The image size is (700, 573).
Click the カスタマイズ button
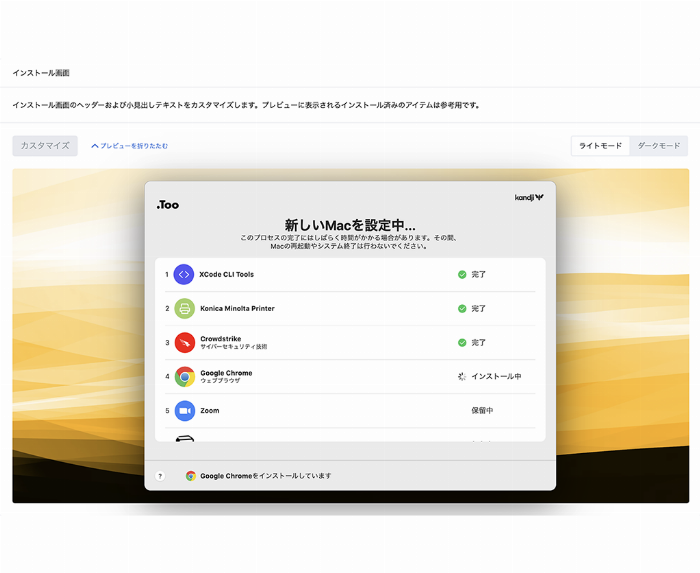click(x=45, y=146)
